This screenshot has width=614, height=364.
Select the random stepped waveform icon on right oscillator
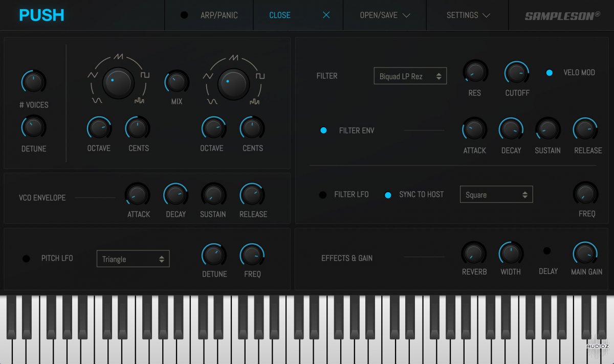click(x=255, y=101)
